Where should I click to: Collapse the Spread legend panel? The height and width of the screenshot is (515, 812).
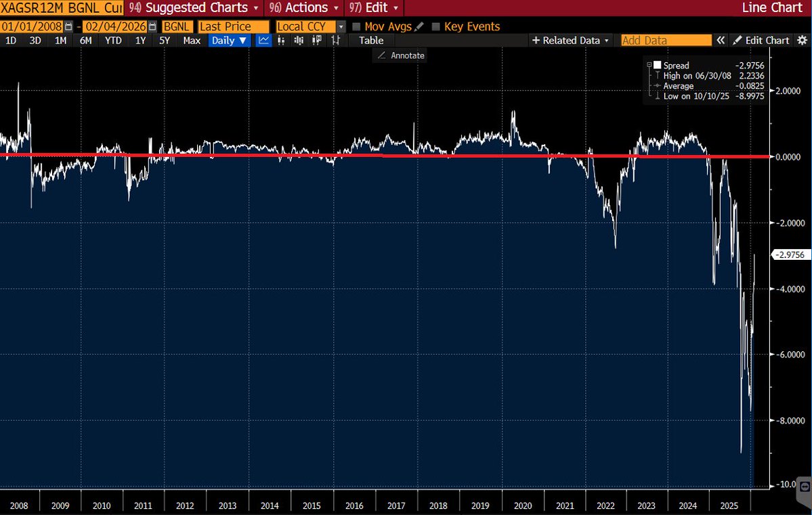(x=648, y=65)
